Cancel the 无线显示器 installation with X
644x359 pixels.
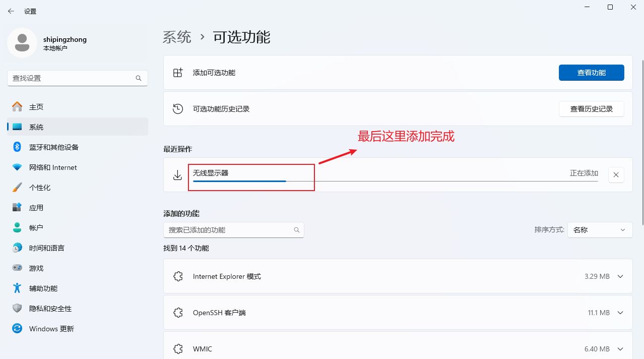click(616, 175)
